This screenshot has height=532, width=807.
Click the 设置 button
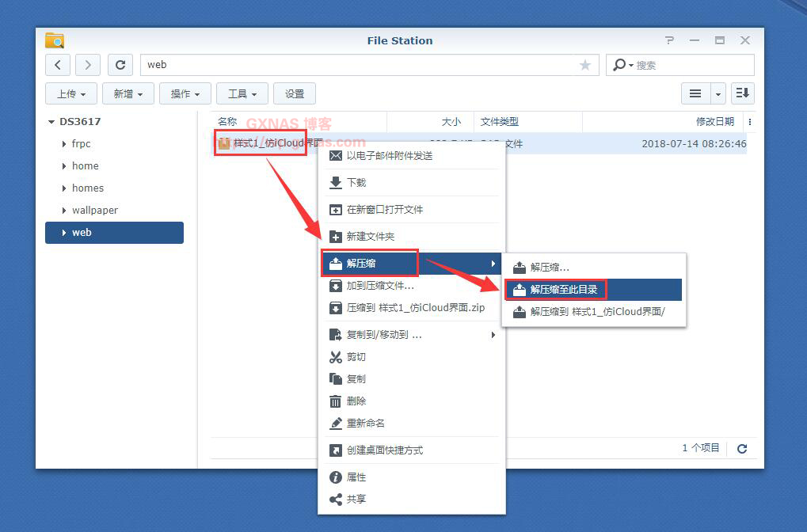(295, 93)
